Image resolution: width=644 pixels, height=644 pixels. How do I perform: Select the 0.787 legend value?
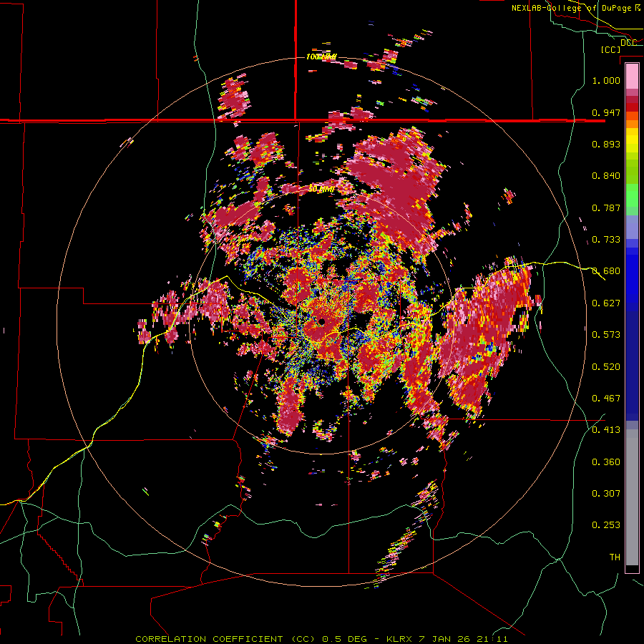(606, 208)
